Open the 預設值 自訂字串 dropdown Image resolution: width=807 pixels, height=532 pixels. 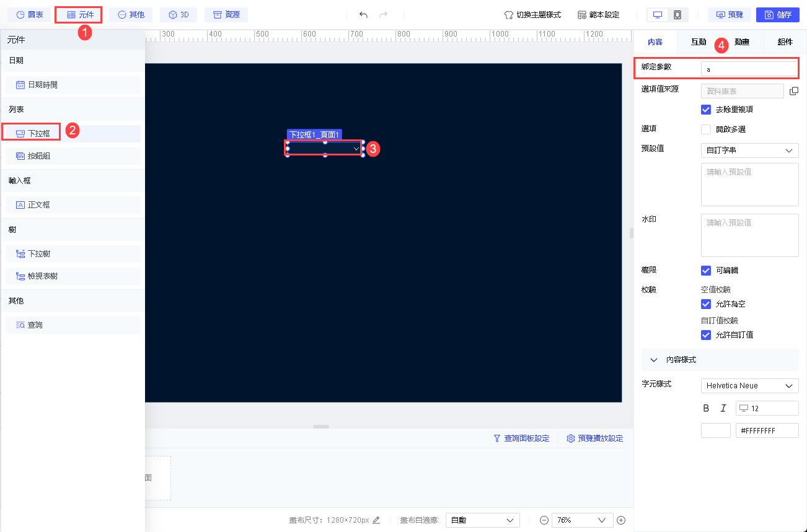[x=750, y=150]
